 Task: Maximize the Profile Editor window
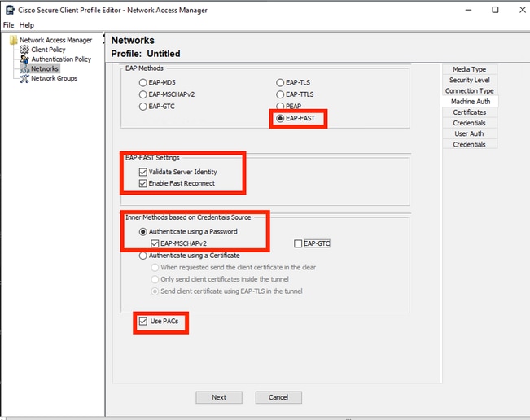[x=495, y=10]
